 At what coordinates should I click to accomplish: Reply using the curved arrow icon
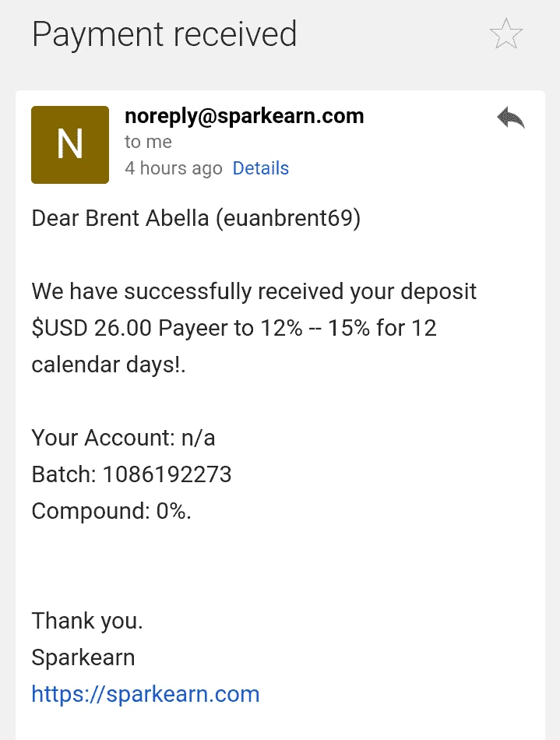[x=511, y=118]
